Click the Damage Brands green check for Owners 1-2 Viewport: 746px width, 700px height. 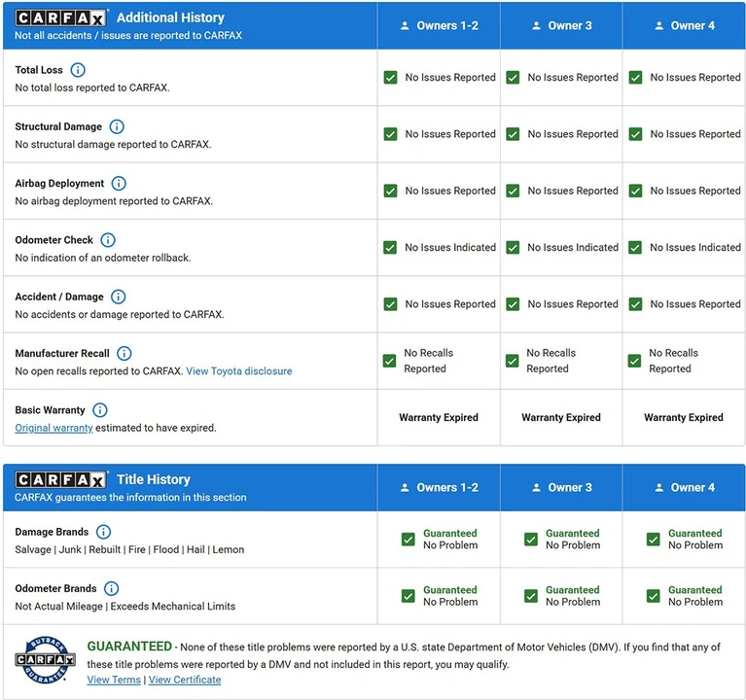point(409,540)
